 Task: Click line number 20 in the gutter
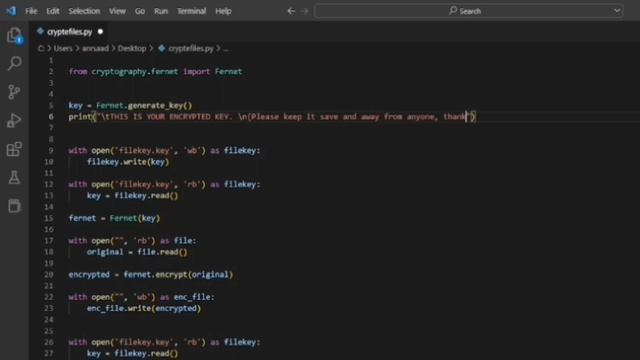(49, 274)
